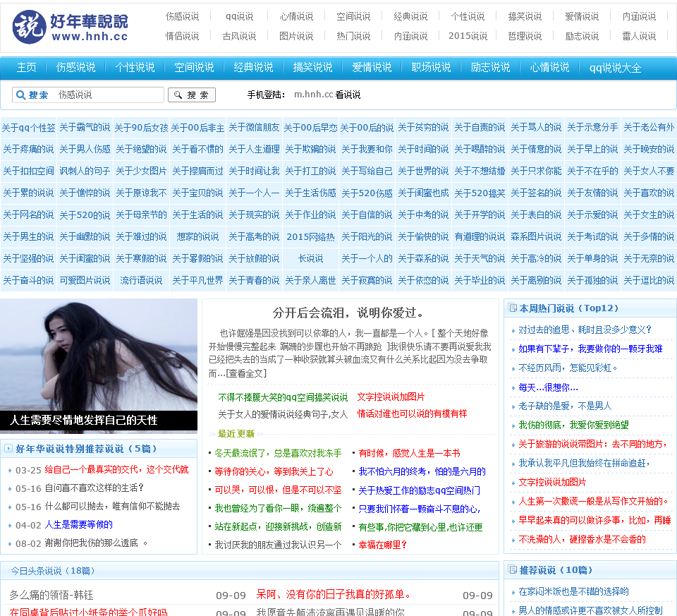Open the qq说说大全 nav tab
The image size is (677, 616).
[x=615, y=68]
